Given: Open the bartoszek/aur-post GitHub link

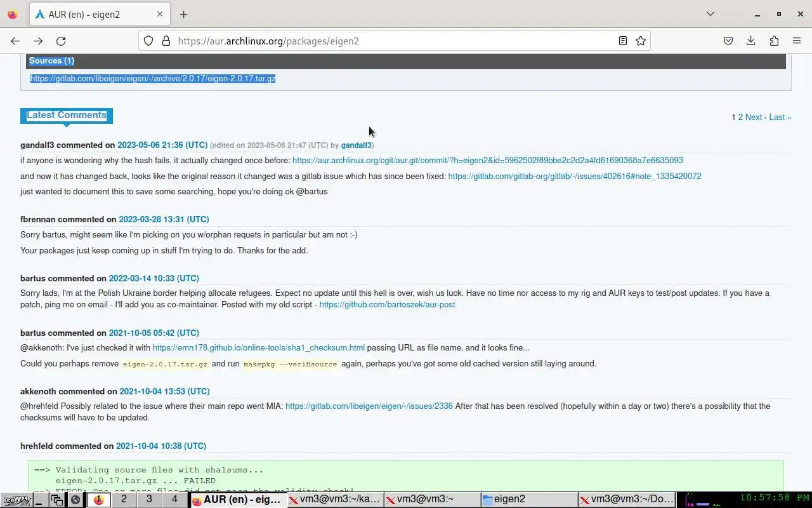Looking at the screenshot, I should [387, 305].
